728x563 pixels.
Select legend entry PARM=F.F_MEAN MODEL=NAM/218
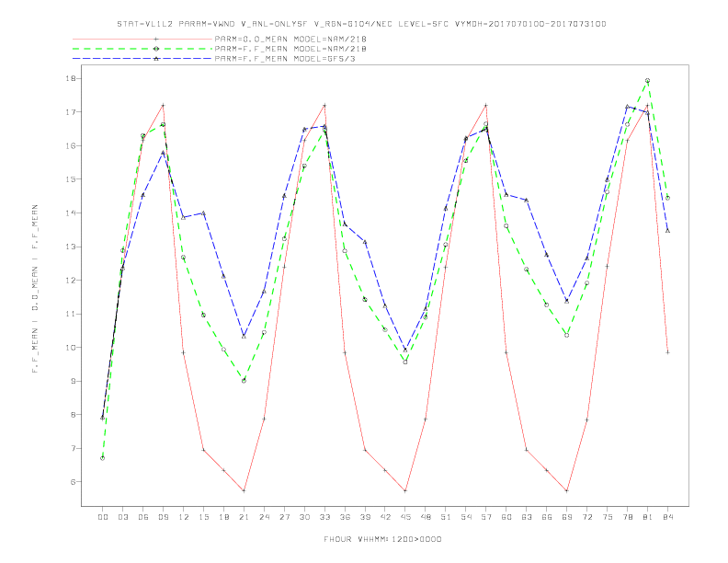pyautogui.click(x=290, y=49)
